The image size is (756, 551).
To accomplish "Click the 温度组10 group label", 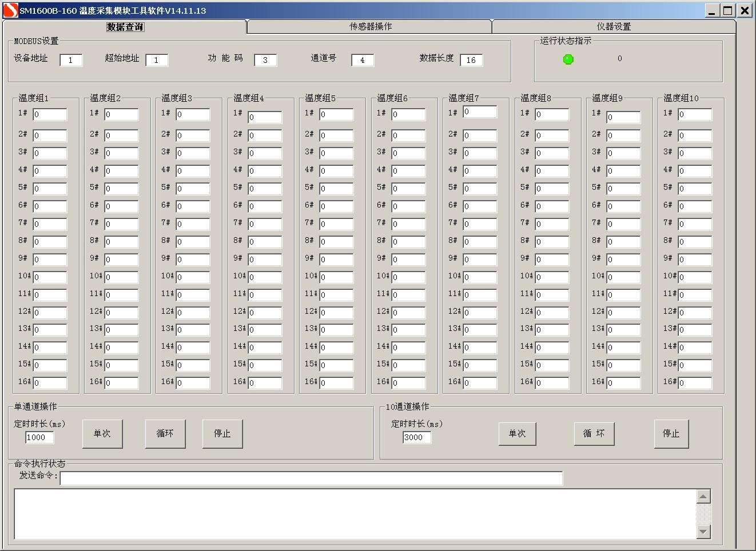I will click(x=681, y=98).
